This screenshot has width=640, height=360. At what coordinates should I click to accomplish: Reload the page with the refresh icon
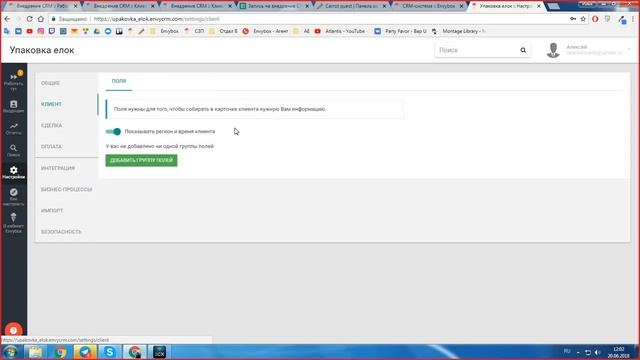click(x=29, y=19)
